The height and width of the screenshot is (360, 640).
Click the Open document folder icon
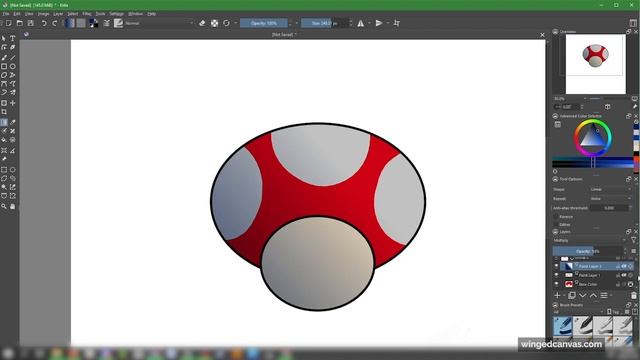coord(20,23)
